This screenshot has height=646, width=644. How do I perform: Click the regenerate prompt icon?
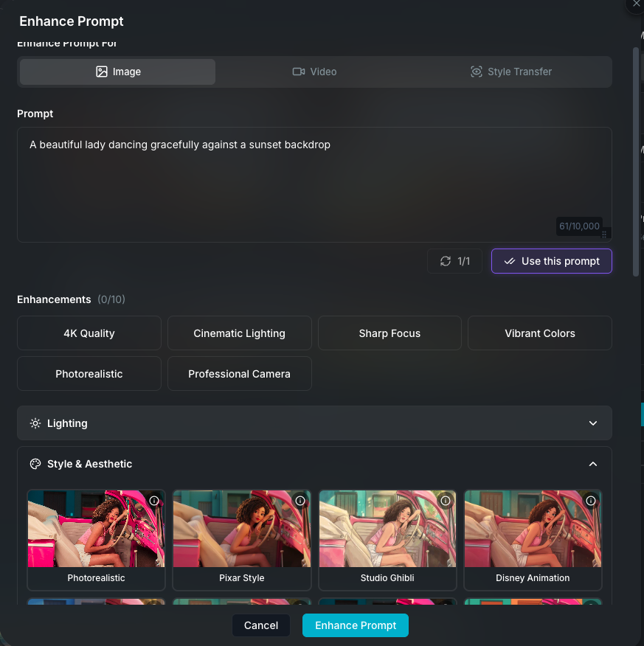[445, 260]
